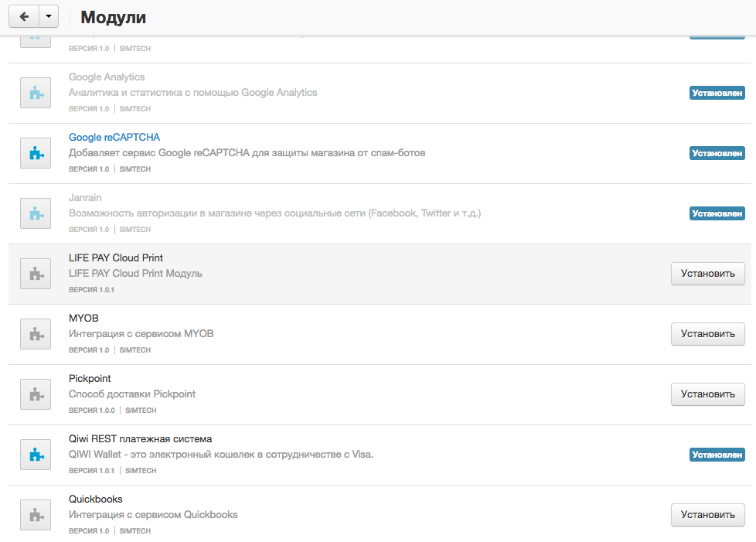Click the 'Модули' page heading
Screen dimensions: 756x542
[114, 17]
